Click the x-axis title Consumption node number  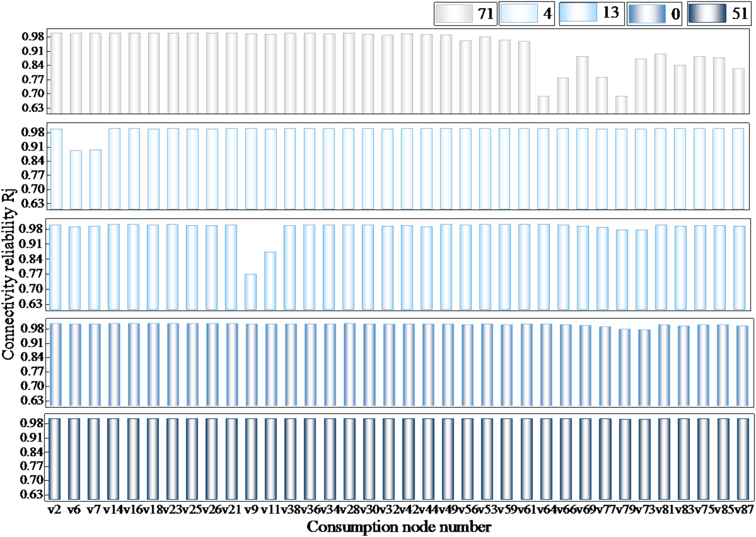pyautogui.click(x=399, y=527)
